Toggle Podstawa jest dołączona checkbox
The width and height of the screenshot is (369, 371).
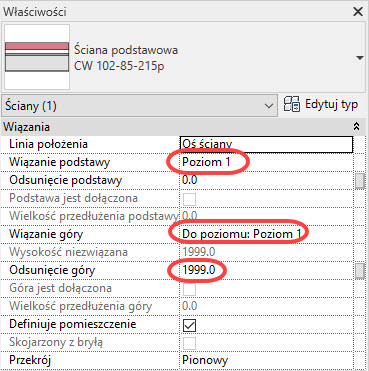(189, 200)
